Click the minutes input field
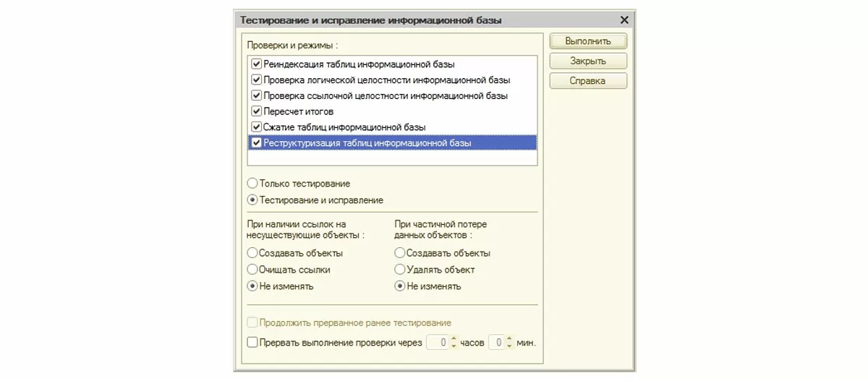Screen dimensions: 868x381 tap(496, 343)
